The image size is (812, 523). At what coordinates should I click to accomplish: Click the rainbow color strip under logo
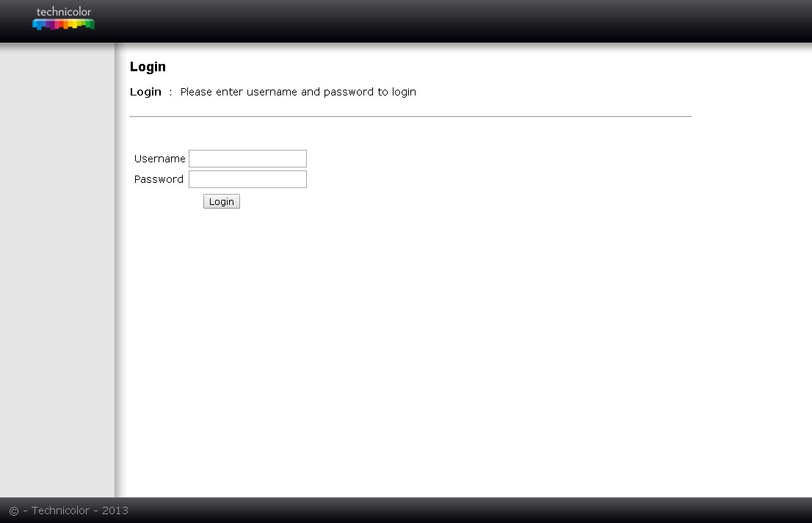click(x=64, y=24)
